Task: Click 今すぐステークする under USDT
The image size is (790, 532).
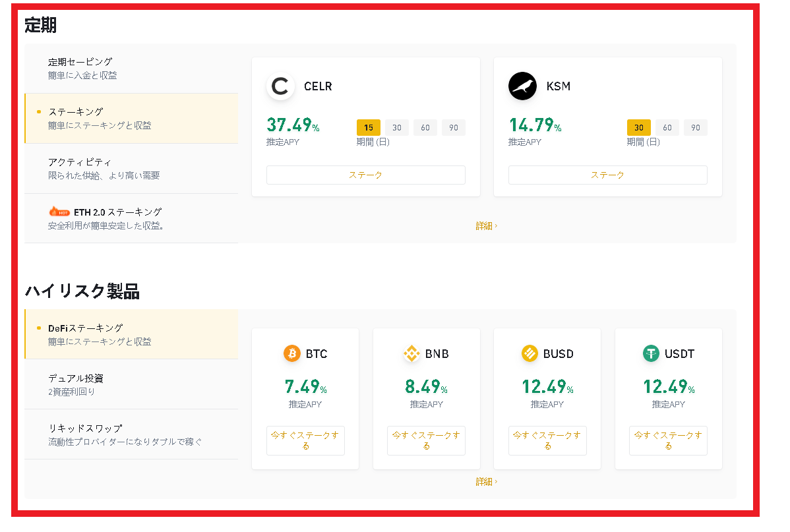Action: pos(668,441)
